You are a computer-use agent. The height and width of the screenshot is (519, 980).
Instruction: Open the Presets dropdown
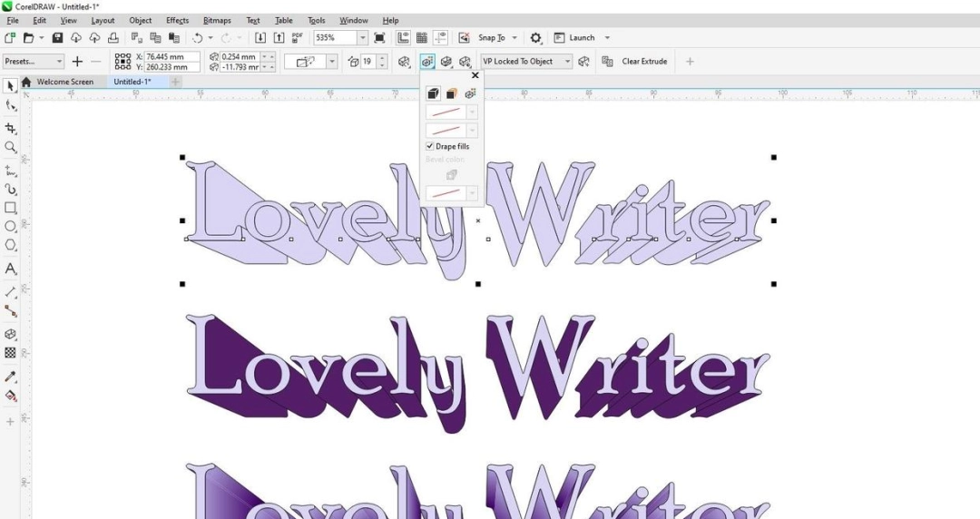[34, 62]
